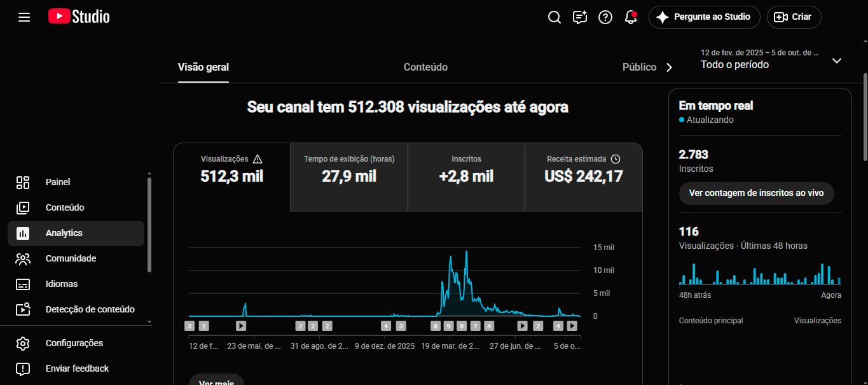Click the "15 mil" axis label
Screen dimensions: 868x385
(603, 247)
